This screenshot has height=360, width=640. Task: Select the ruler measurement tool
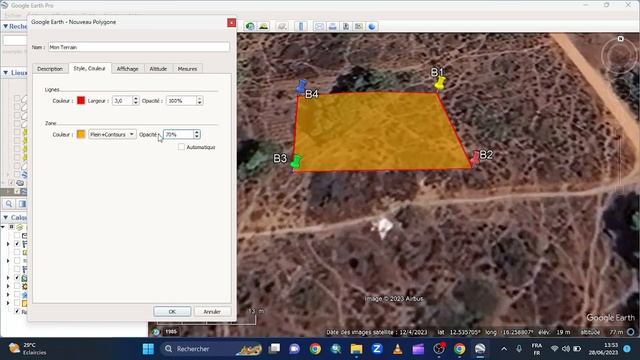tap(301, 27)
